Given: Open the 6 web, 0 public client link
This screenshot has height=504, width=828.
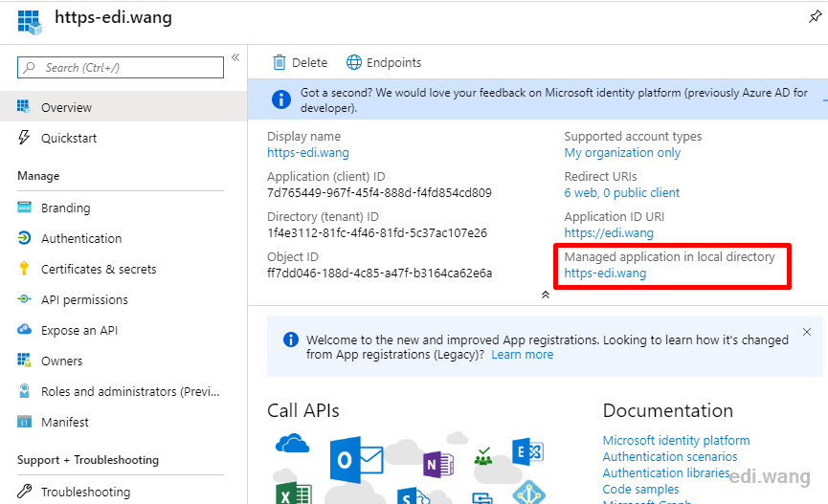Looking at the screenshot, I should pyautogui.click(x=621, y=193).
